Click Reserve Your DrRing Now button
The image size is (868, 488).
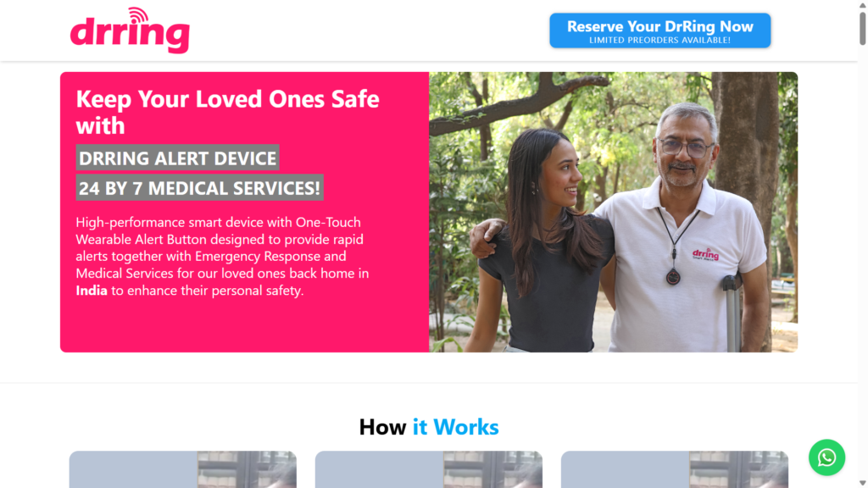tap(659, 30)
